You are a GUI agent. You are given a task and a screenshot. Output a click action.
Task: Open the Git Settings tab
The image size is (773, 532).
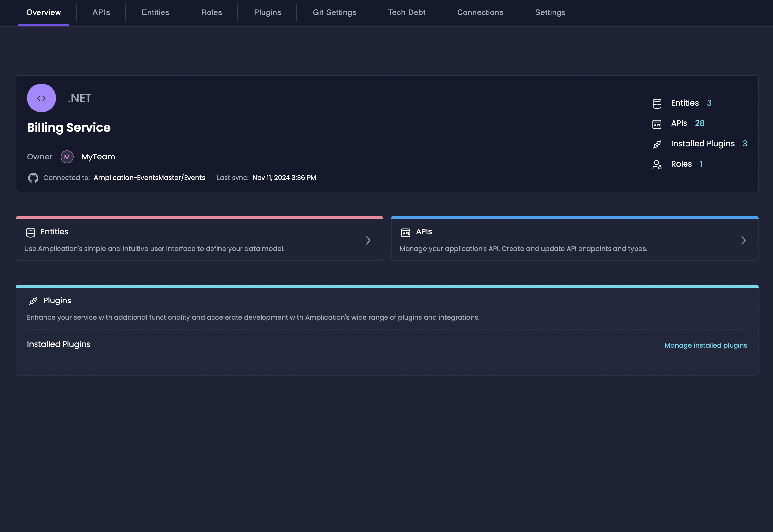point(334,12)
